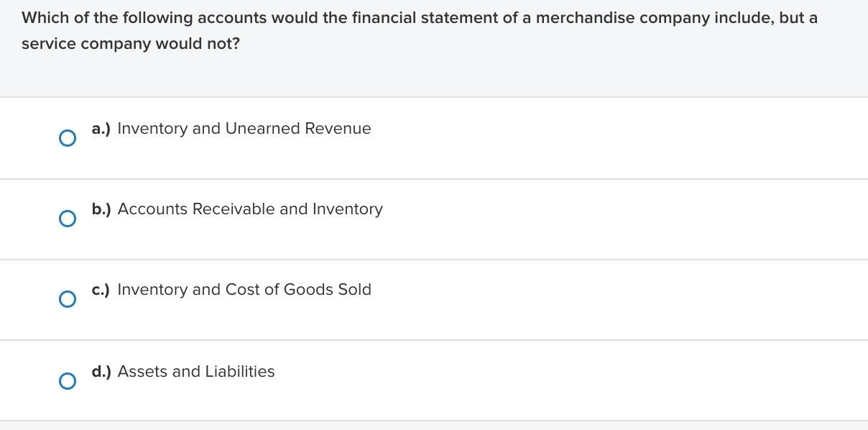Click the label 'd.)' beside its radio

(x=101, y=372)
